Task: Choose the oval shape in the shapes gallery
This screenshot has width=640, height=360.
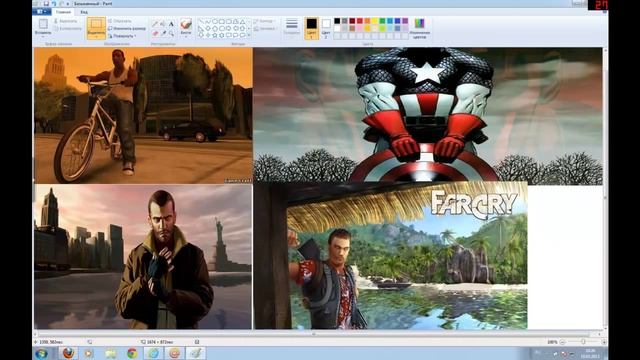Action: tap(215, 21)
